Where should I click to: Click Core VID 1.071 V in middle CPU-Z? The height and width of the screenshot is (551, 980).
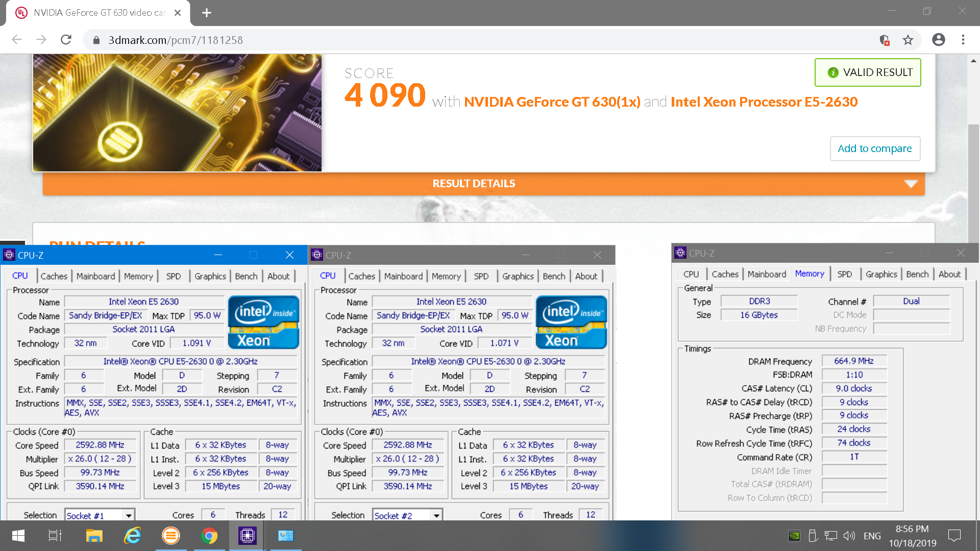(x=504, y=343)
